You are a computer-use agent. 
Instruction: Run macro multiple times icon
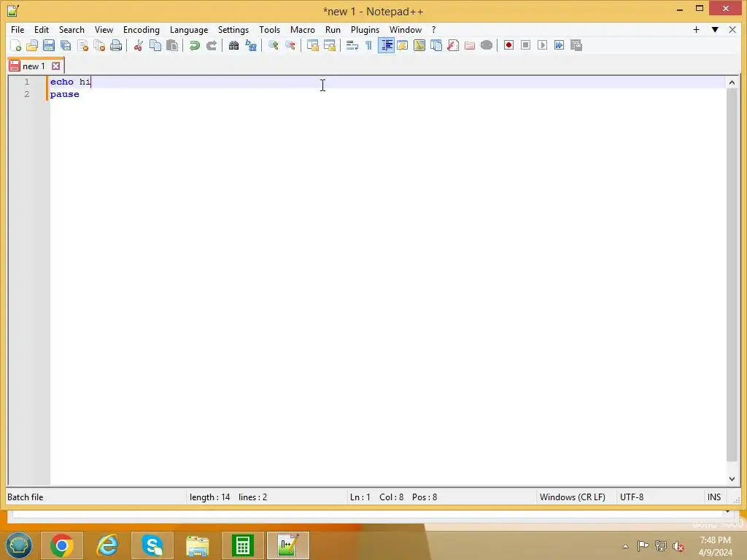[x=560, y=45]
